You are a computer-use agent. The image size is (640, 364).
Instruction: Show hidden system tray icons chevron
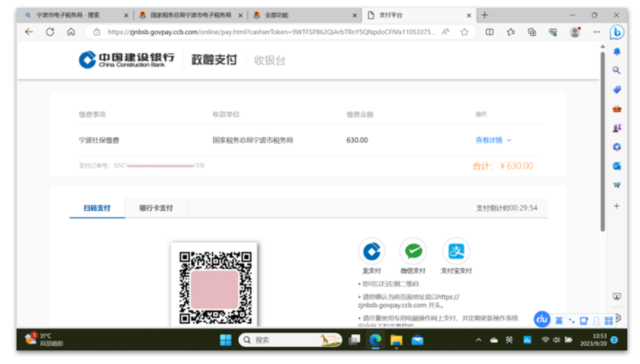point(479,340)
